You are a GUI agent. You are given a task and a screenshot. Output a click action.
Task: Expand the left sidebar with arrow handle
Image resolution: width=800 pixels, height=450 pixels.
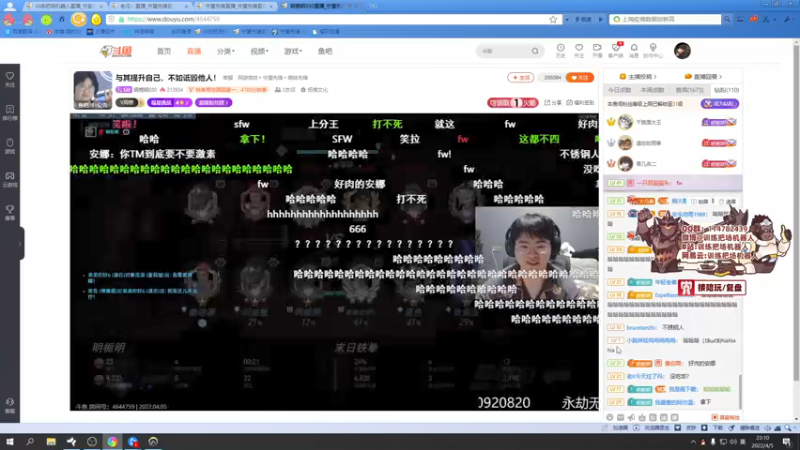click(21, 244)
